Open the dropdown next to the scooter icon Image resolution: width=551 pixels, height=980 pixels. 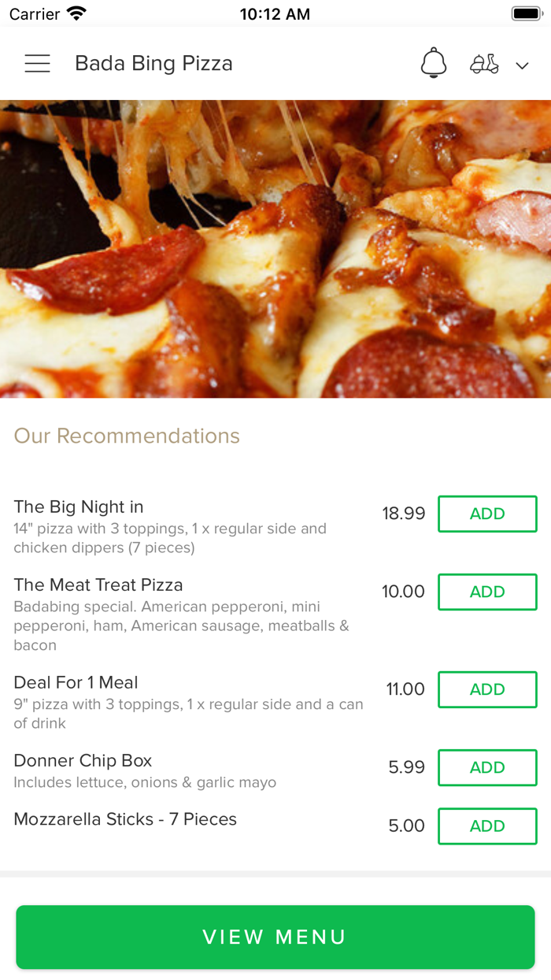click(x=522, y=65)
